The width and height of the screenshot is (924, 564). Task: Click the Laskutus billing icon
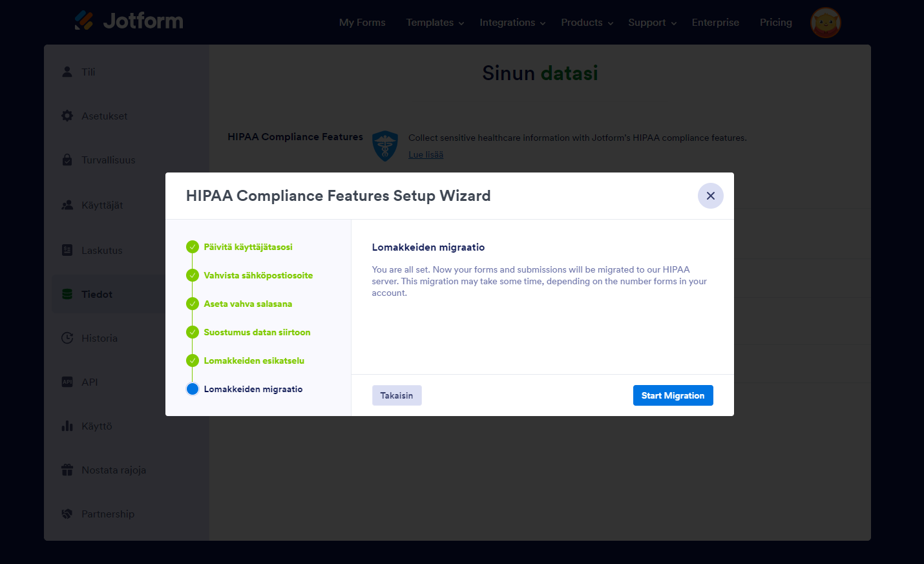click(67, 250)
